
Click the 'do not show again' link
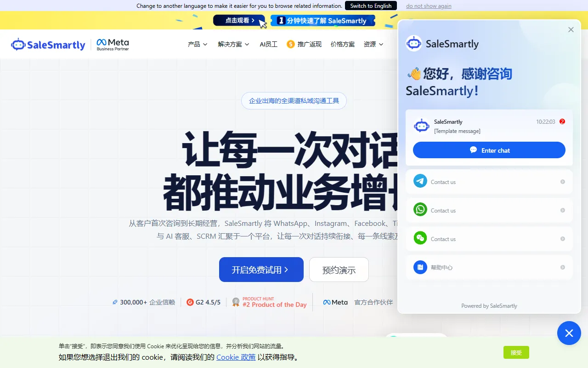point(429,6)
